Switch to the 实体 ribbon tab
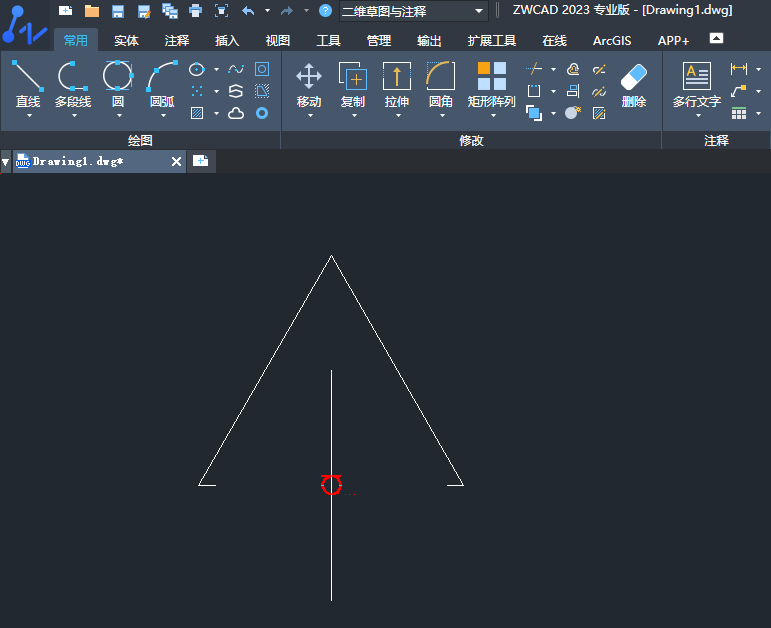This screenshot has height=628, width=771. (x=126, y=40)
